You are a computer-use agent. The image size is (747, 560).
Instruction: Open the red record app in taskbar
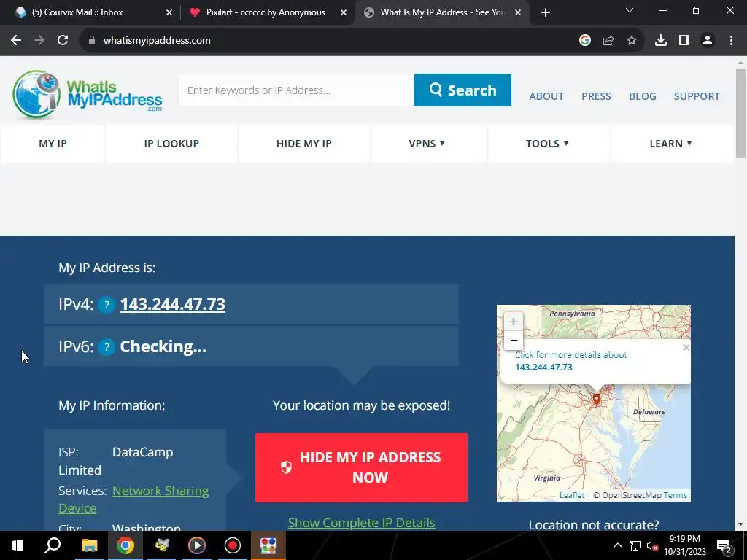[233, 545]
